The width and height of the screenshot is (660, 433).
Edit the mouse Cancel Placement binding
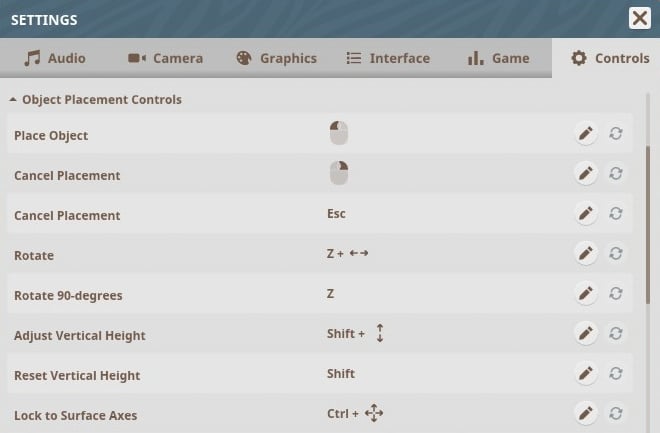point(586,174)
